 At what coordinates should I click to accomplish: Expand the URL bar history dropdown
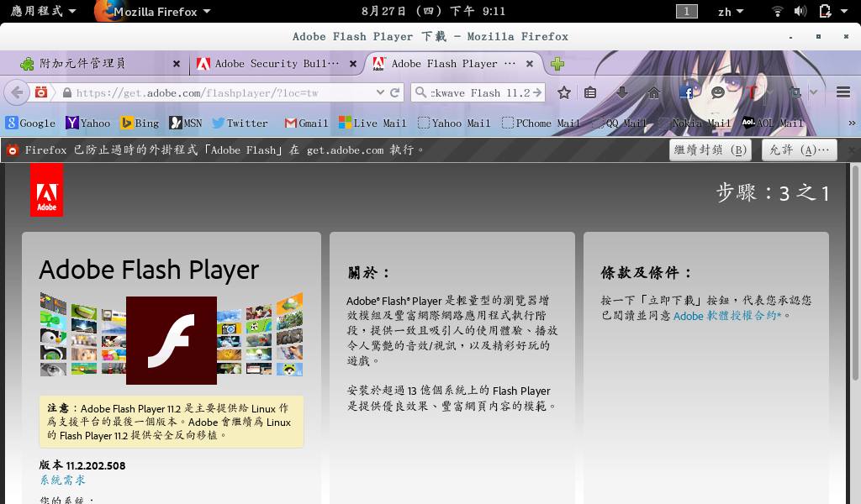[x=380, y=93]
